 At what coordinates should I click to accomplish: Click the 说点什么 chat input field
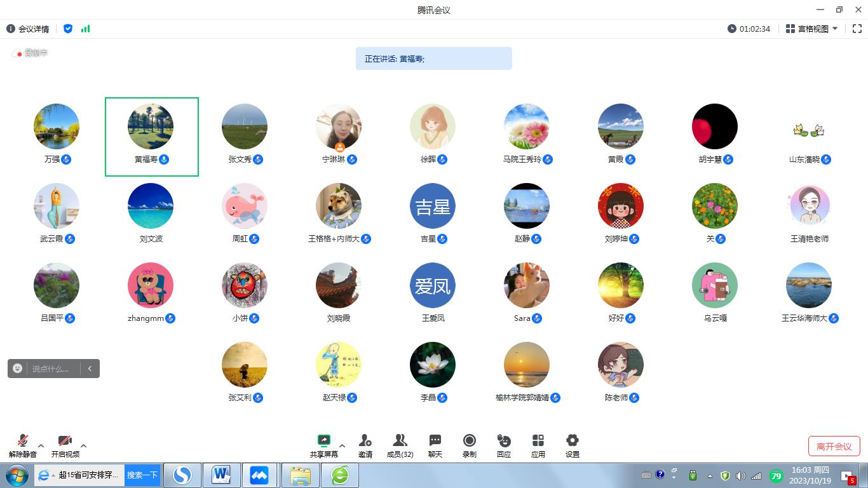pos(51,369)
